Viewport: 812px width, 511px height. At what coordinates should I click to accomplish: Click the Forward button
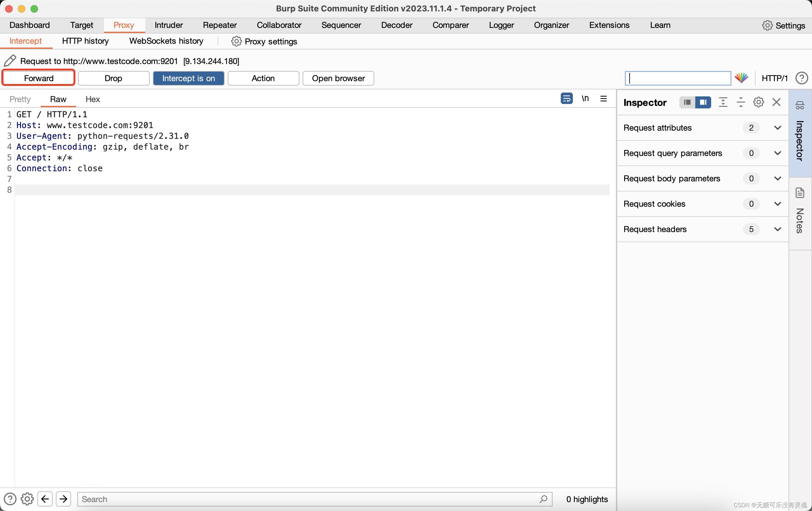tap(38, 78)
